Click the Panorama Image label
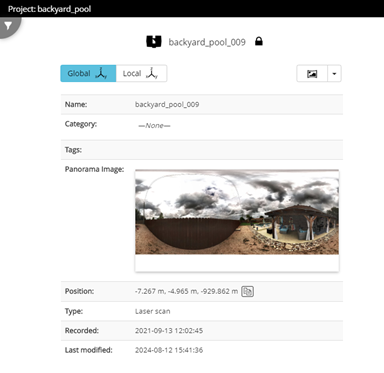Screen dimensions: 384x373 (x=94, y=169)
